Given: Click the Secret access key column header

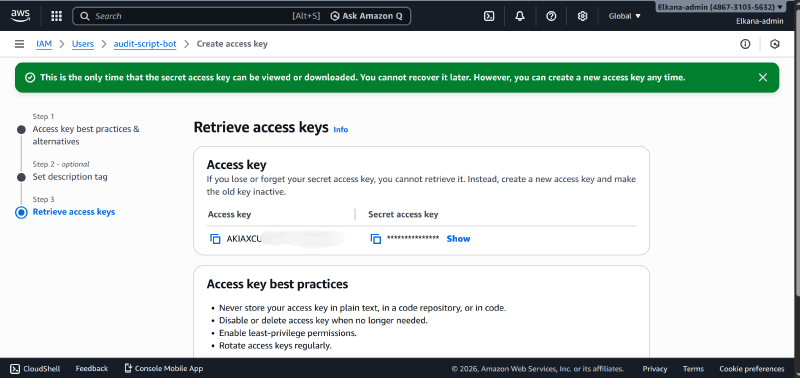Looking at the screenshot, I should [x=403, y=214].
